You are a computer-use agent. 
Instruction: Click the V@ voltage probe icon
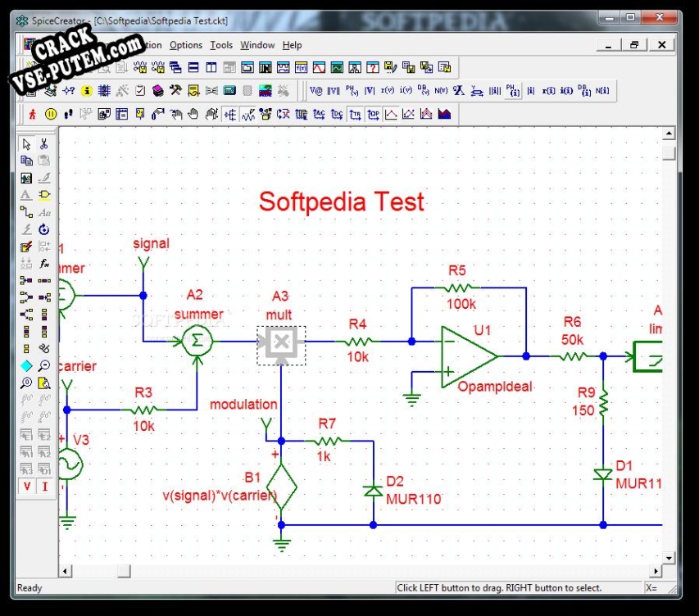pos(316,91)
